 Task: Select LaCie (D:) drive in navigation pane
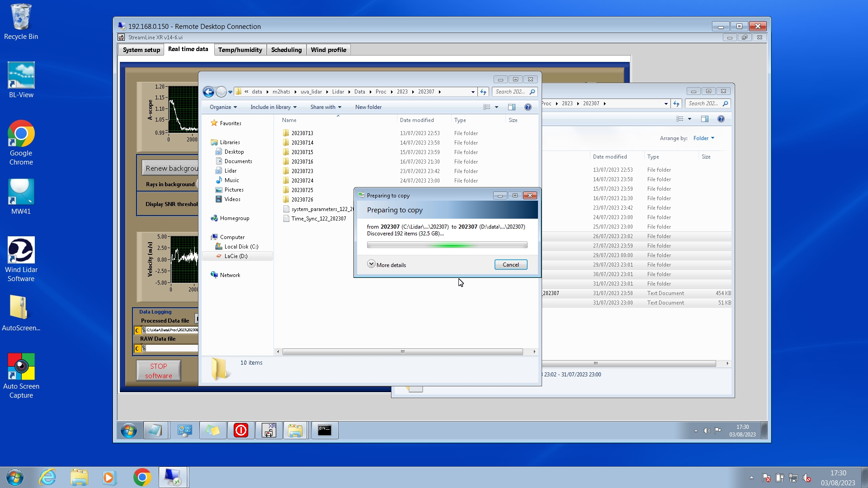tap(236, 256)
